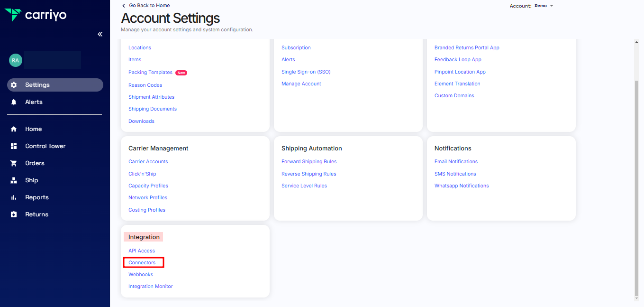Open the Downloads link
Image resolution: width=644 pixels, height=307 pixels.
(141, 121)
